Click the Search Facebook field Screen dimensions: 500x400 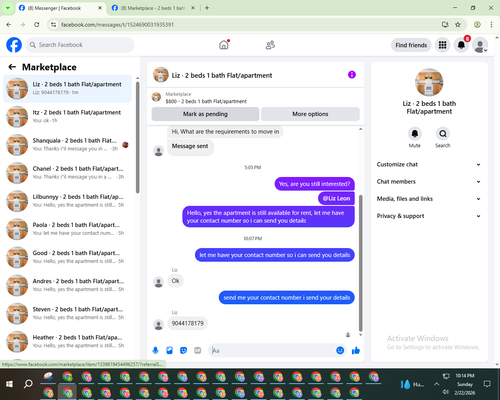80,45
